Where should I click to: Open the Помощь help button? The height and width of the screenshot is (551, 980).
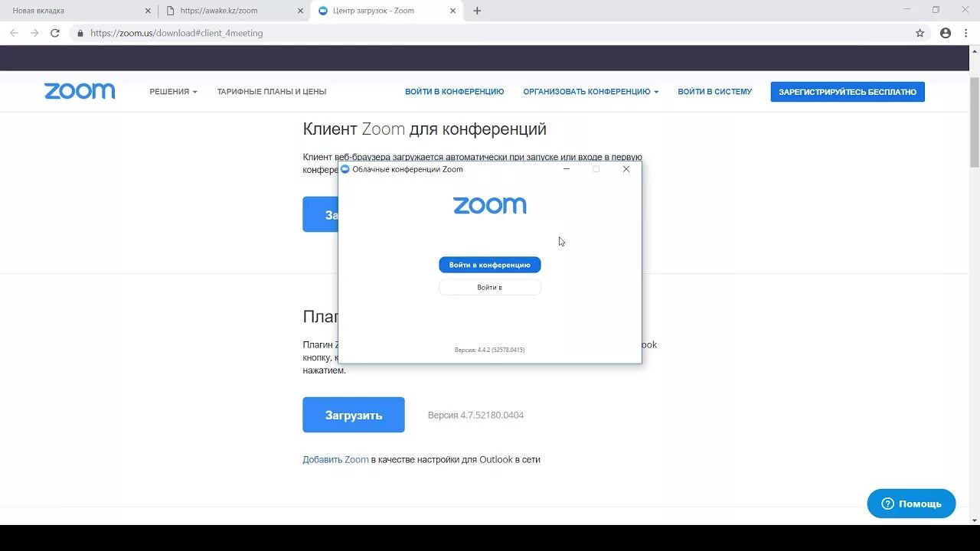(911, 504)
